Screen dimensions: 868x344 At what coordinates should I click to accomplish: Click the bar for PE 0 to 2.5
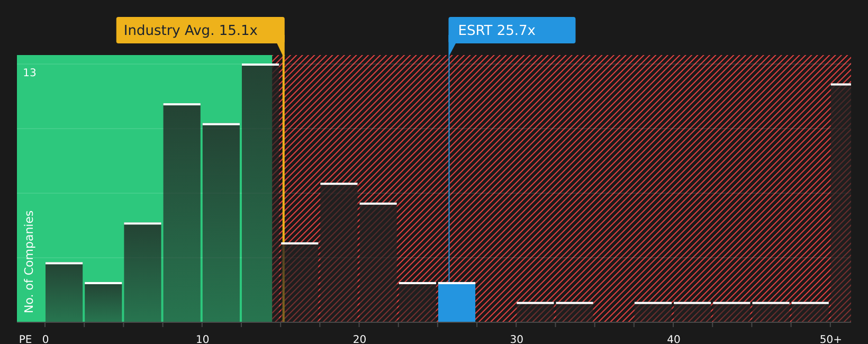tap(64, 292)
